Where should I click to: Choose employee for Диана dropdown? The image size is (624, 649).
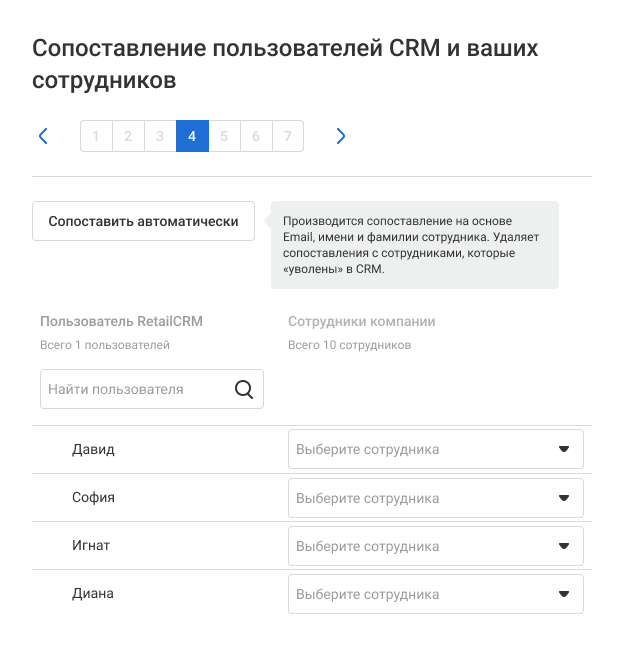tap(435, 594)
